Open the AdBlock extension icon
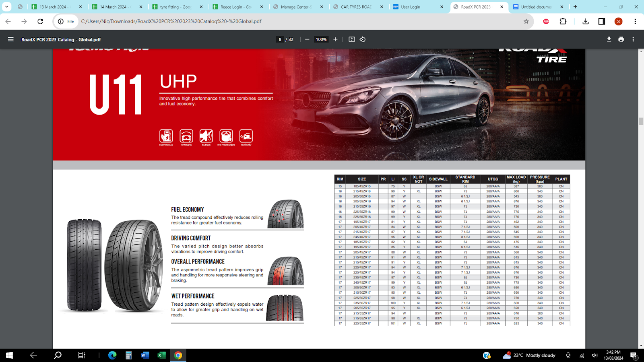The image size is (644, 362). pos(546,21)
